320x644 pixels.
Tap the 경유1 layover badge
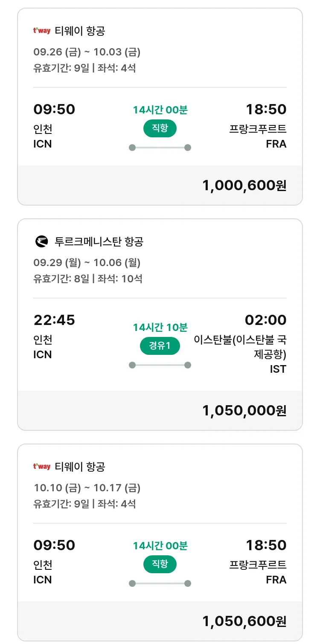point(160,346)
